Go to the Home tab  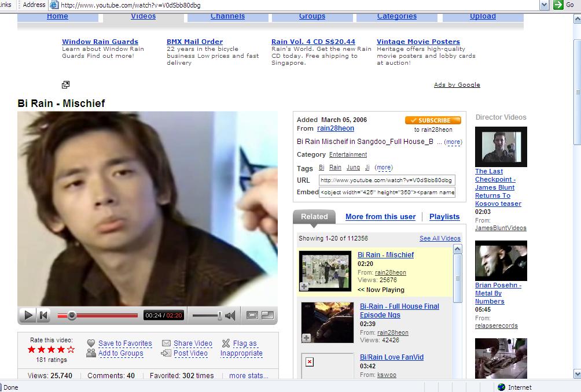click(57, 16)
